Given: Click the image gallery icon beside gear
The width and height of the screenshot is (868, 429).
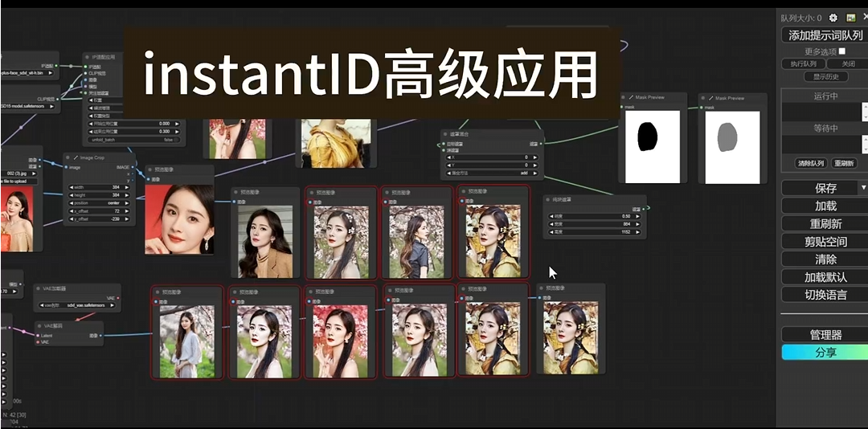Looking at the screenshot, I should (851, 18).
